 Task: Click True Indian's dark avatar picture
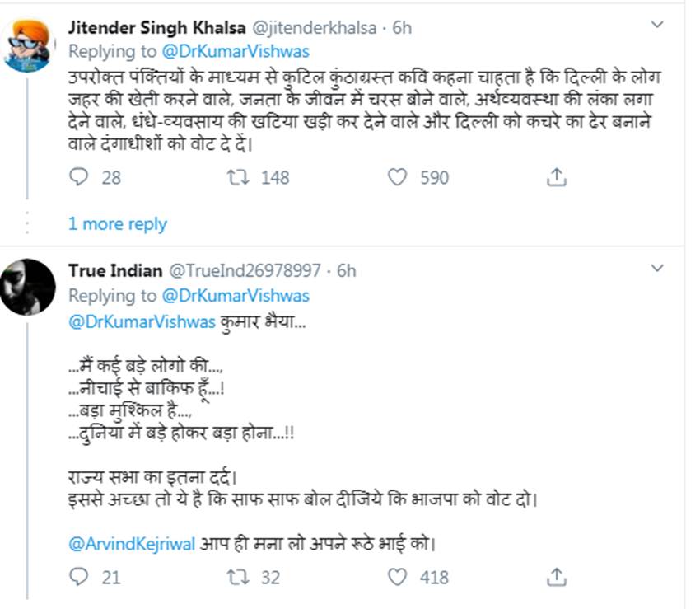28,287
